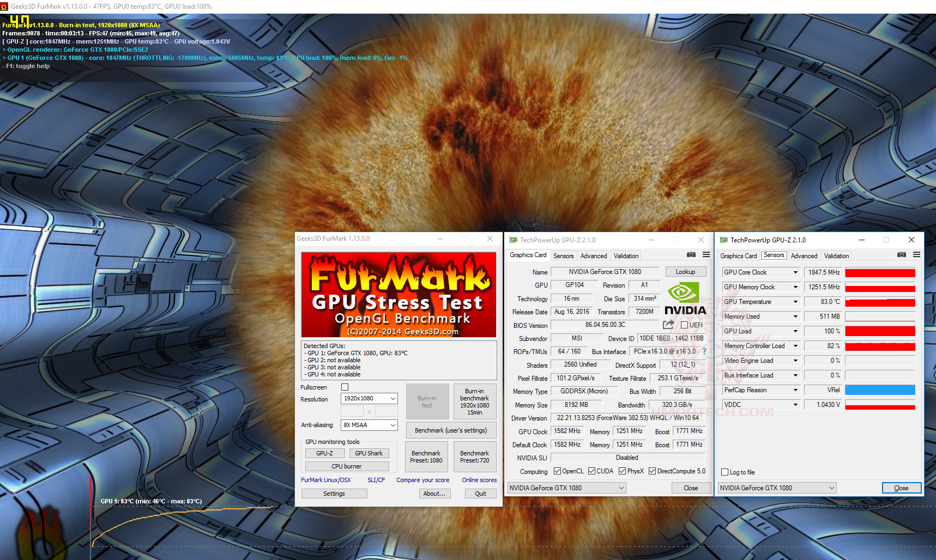Click the GPU-Z title bar icon of the Graphics Card window
936x560 pixels.
pos(513,240)
